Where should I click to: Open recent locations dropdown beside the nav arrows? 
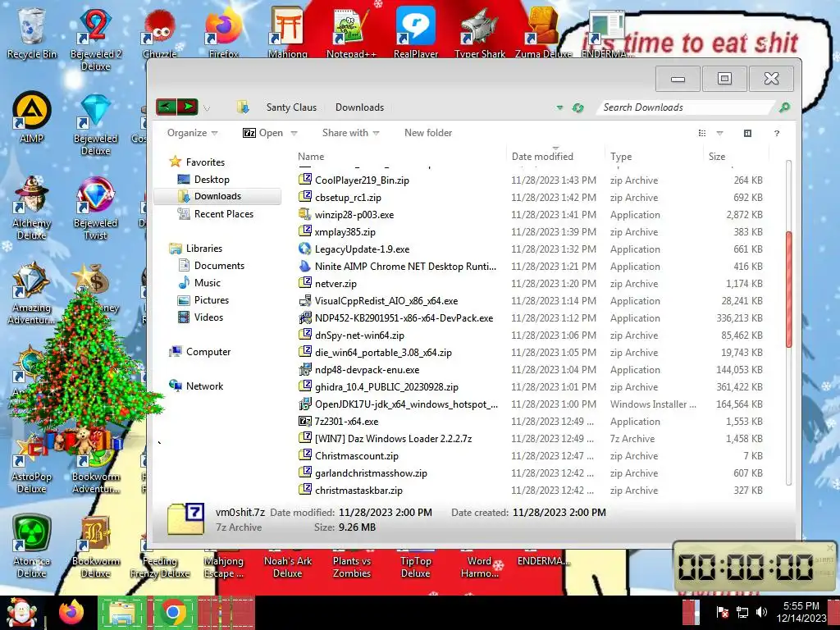tap(207, 108)
